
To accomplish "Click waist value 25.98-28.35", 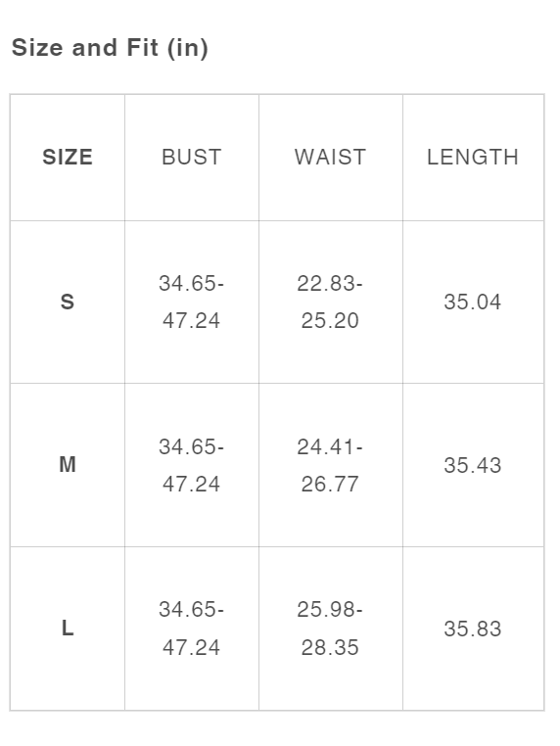I will point(330,629).
